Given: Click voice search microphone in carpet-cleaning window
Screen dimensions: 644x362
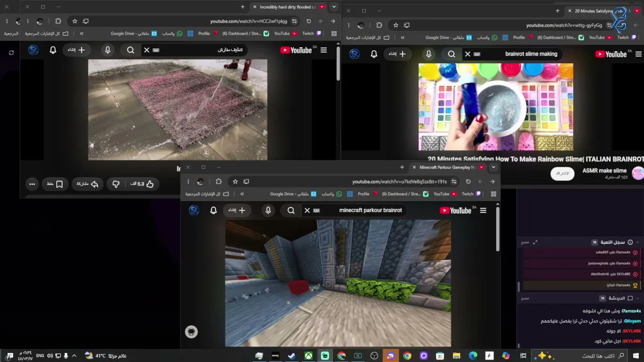Looking at the screenshot, I should (108, 50).
